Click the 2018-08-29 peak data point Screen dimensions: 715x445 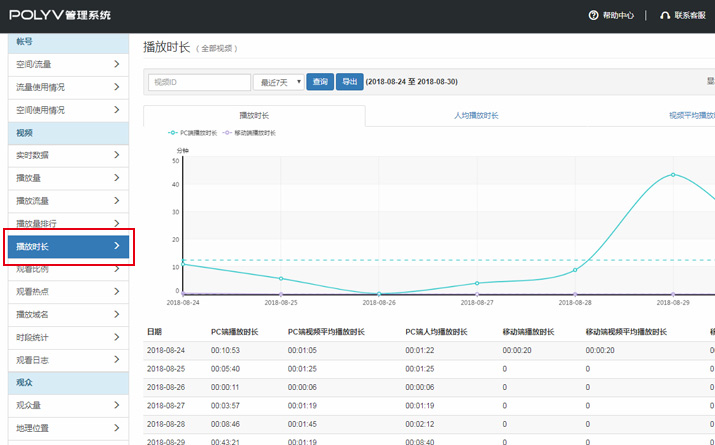[x=672, y=175]
